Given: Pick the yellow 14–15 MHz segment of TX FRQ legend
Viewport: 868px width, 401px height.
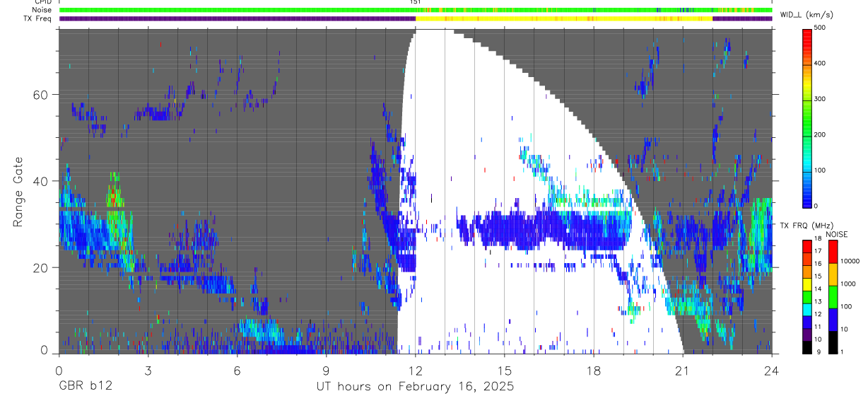Looking at the screenshot, I should 807,284.
